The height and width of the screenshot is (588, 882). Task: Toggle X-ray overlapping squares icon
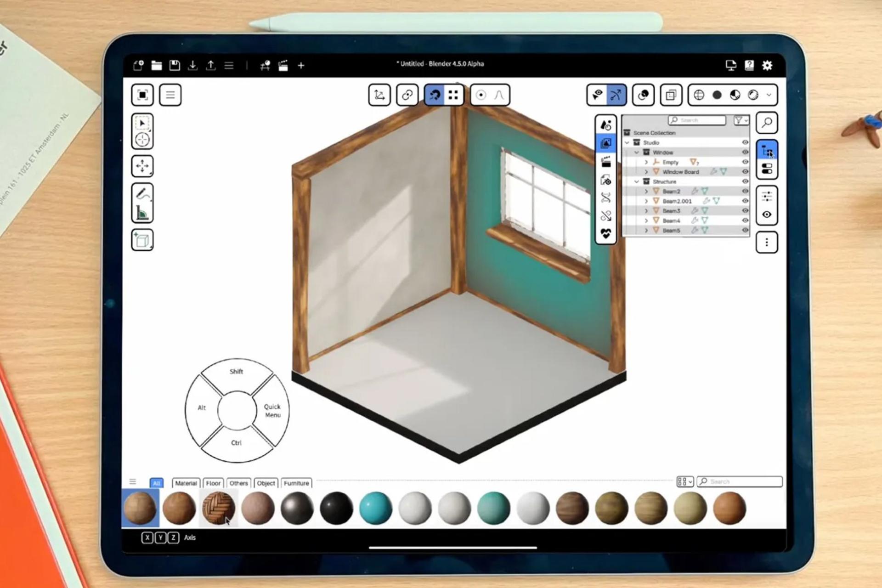coord(671,95)
